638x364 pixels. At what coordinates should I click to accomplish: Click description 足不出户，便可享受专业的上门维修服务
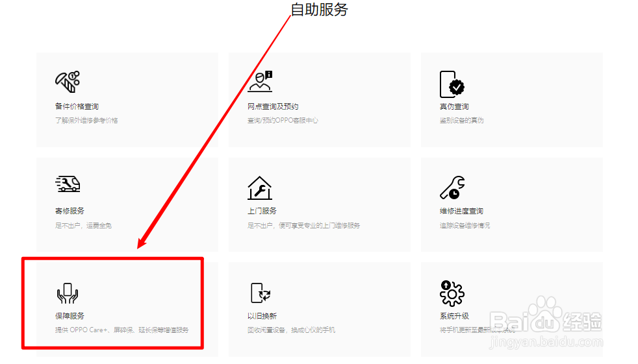303,225
